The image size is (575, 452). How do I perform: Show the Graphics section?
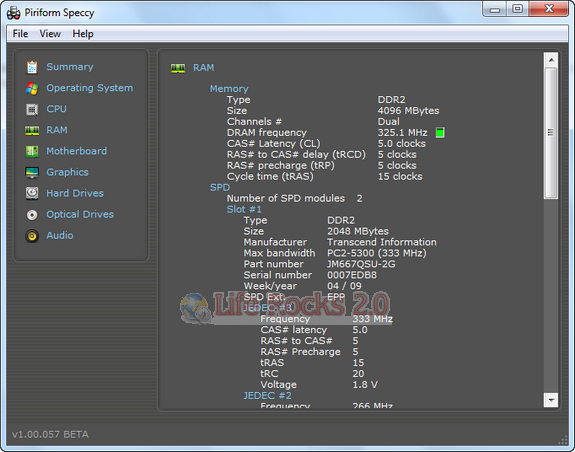coord(67,172)
